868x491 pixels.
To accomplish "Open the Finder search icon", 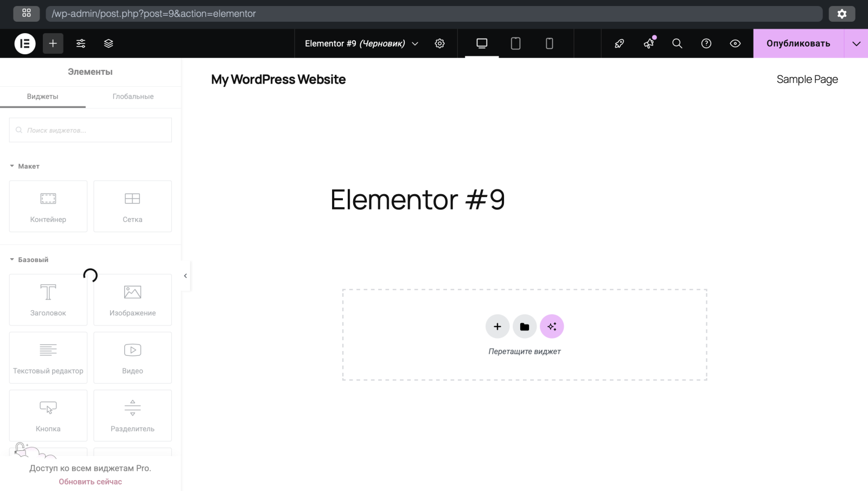I will coord(677,43).
